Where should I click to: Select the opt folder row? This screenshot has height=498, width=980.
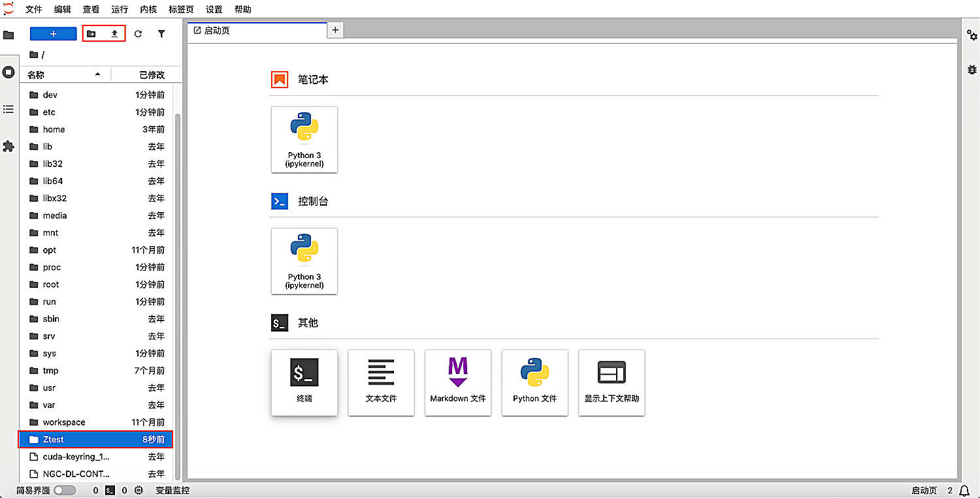[96, 250]
